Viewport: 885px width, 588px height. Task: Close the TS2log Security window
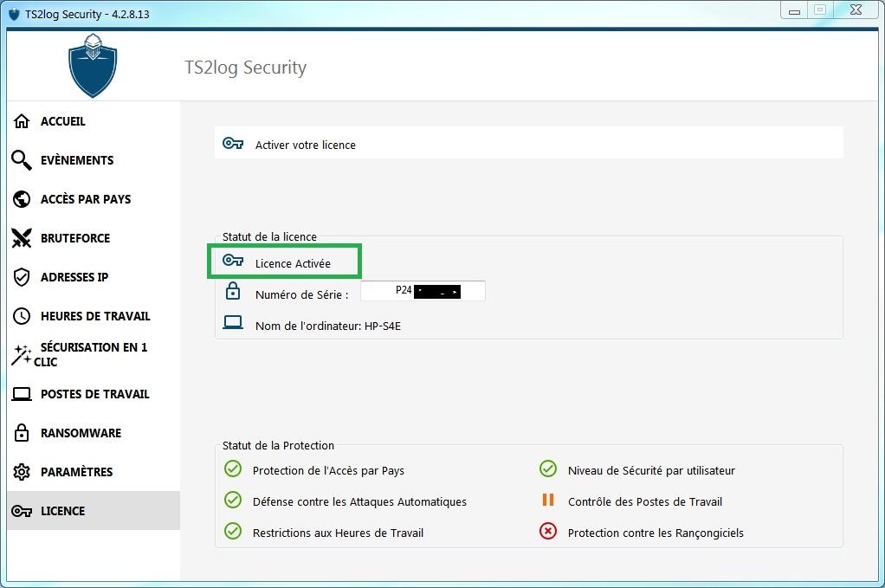click(x=856, y=10)
